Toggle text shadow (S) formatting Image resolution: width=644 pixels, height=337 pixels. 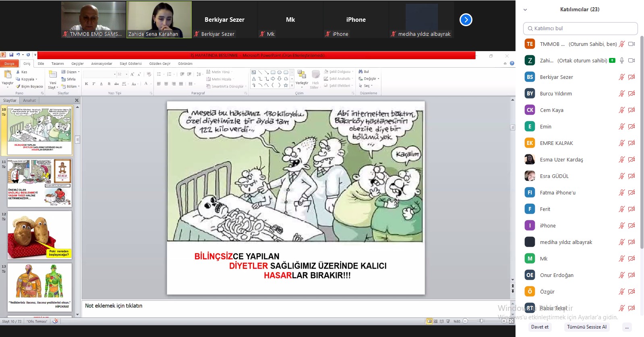109,84
